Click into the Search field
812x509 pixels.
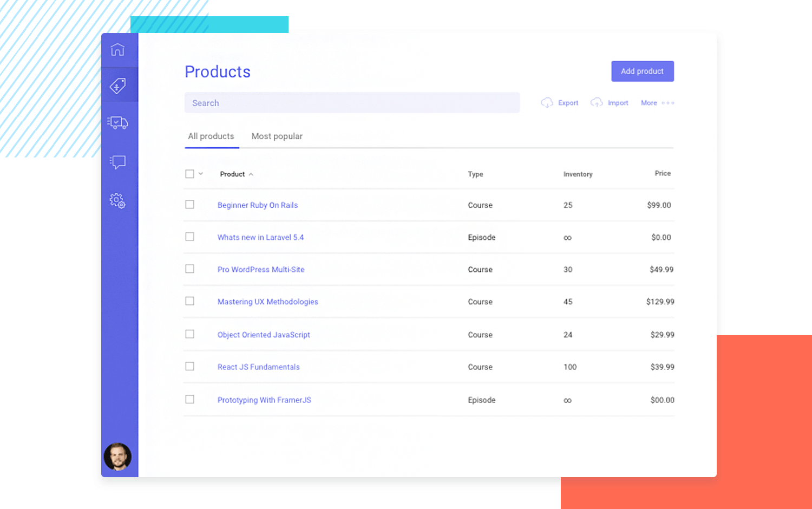click(352, 103)
